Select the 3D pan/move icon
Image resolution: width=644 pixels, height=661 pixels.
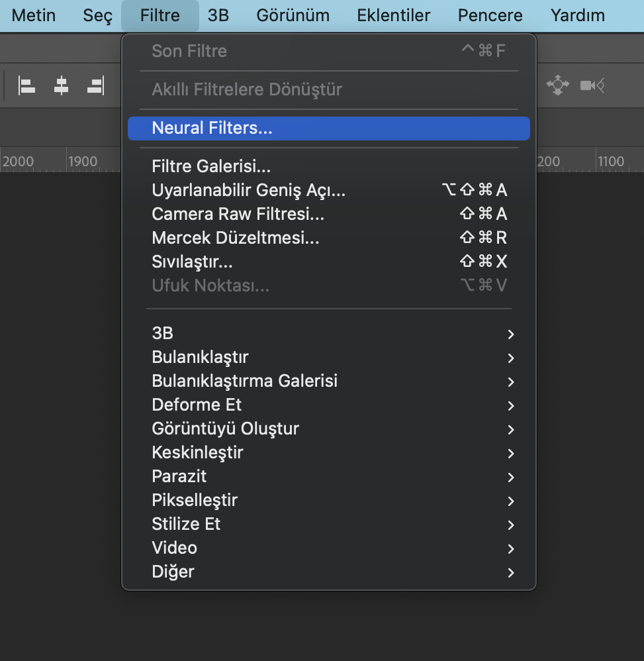click(x=557, y=85)
